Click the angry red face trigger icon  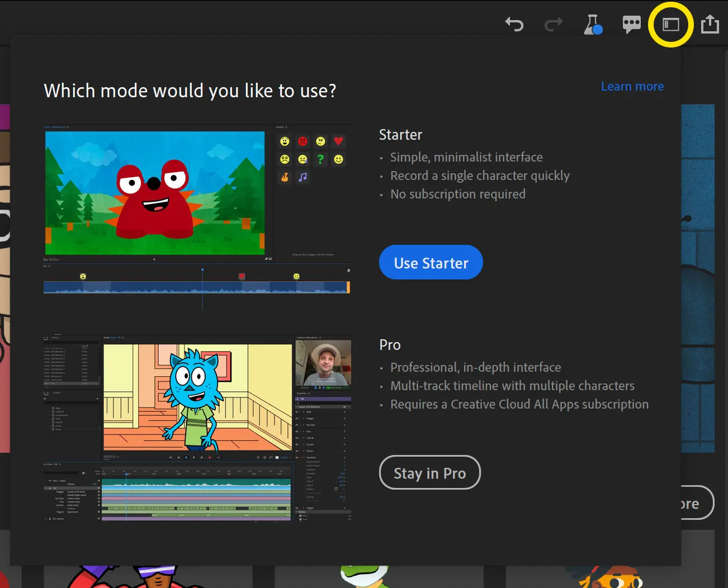pos(302,141)
